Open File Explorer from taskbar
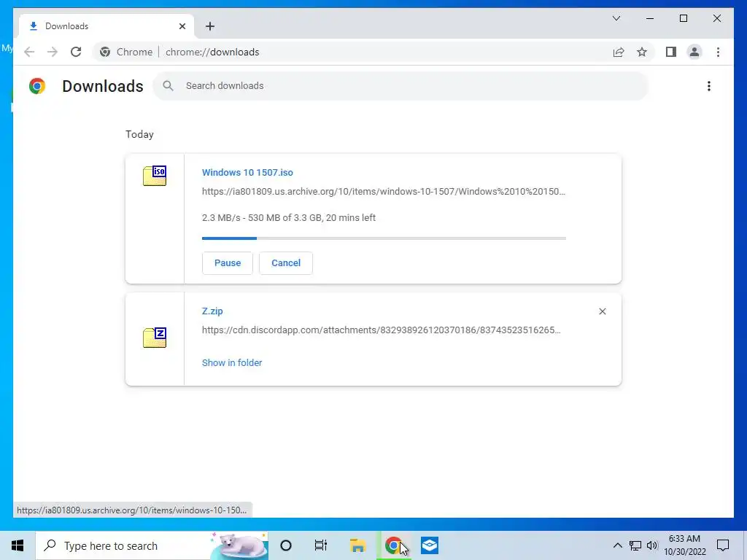747x560 pixels. pyautogui.click(x=357, y=545)
